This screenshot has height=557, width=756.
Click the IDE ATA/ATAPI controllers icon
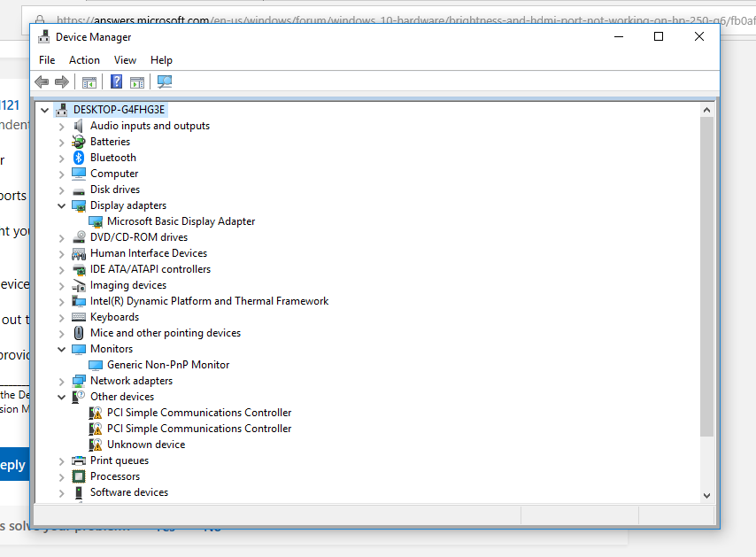click(79, 269)
